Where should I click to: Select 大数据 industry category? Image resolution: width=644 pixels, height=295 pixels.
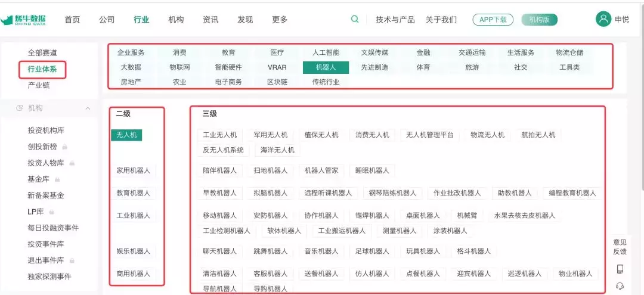pos(131,67)
